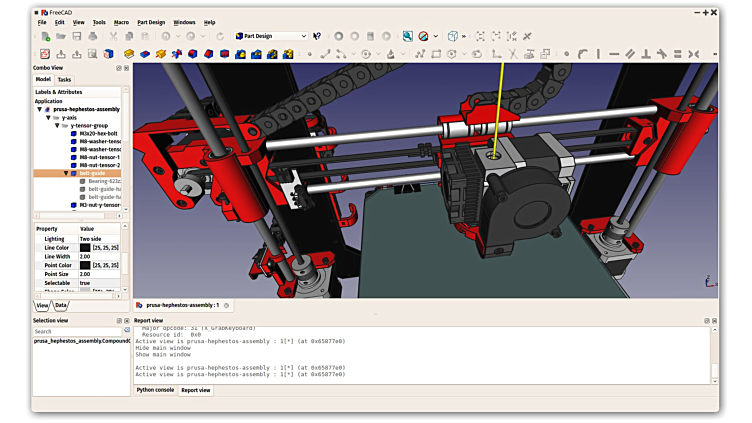Open the Macro menu
752x423 pixels.
[x=121, y=22]
